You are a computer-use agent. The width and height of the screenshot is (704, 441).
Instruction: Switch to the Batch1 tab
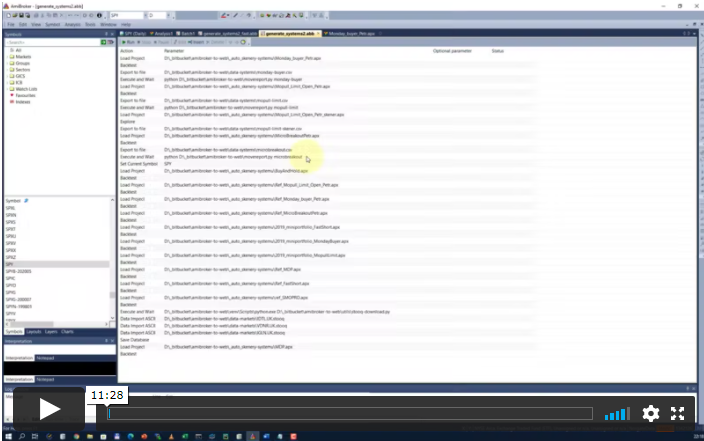186,34
